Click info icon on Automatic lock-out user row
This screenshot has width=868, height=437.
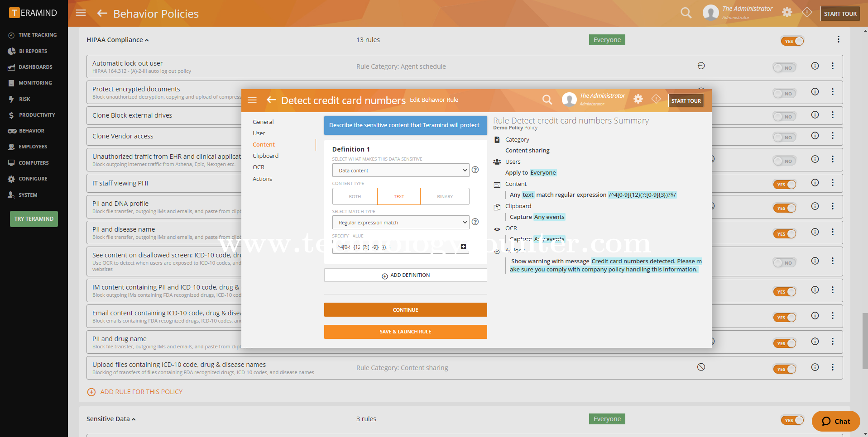coord(815,66)
